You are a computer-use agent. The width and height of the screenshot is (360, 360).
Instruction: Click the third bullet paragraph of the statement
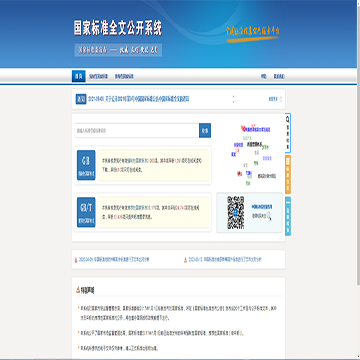pos(119,348)
